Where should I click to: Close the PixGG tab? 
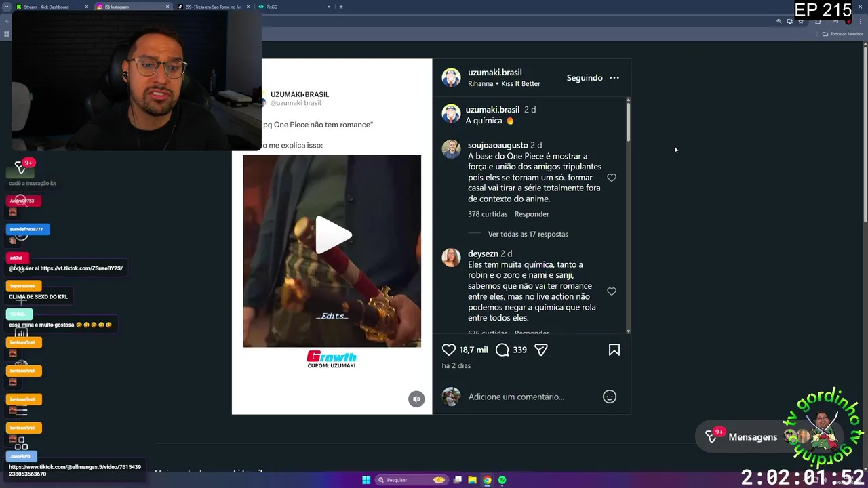point(329,7)
